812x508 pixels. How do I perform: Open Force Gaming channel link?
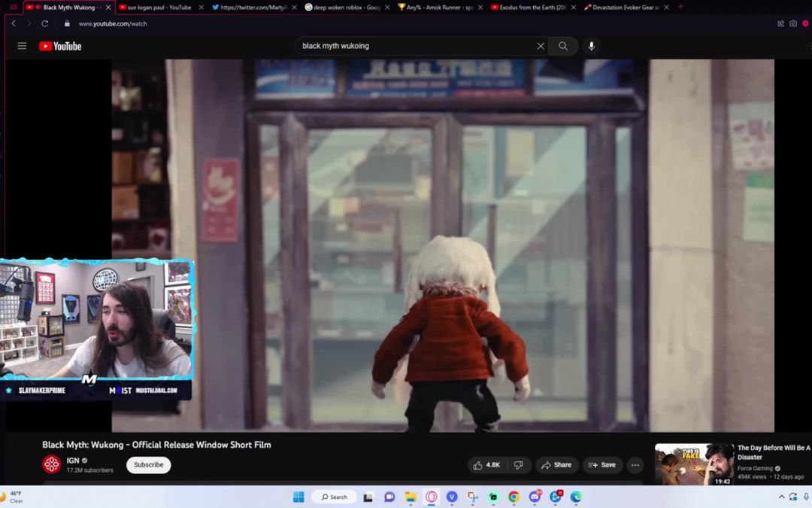click(755, 468)
